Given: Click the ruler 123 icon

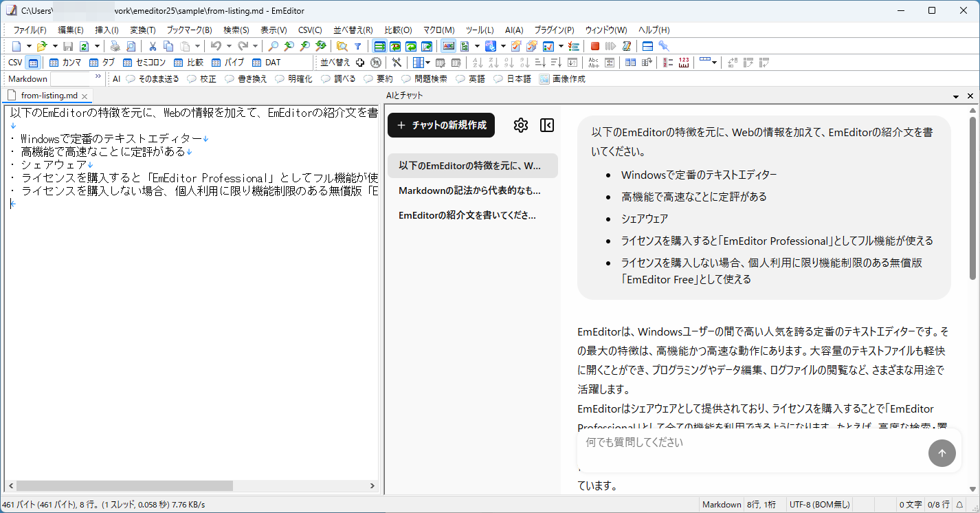Looking at the screenshot, I should point(684,63).
